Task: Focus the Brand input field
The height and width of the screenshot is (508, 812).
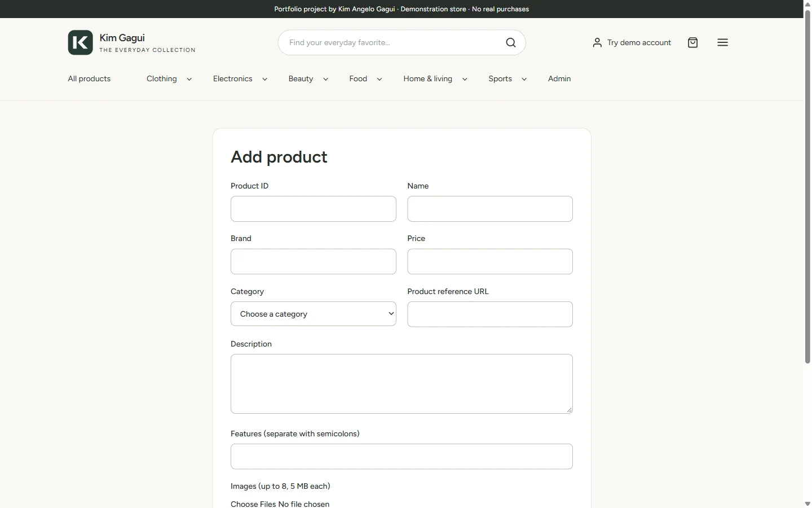Action: tap(314, 261)
